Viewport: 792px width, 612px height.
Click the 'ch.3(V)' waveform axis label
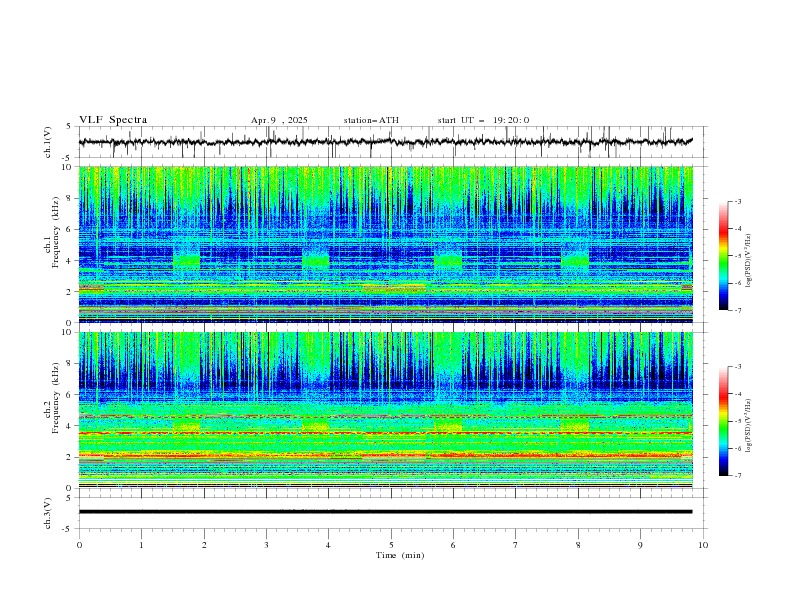click(47, 513)
